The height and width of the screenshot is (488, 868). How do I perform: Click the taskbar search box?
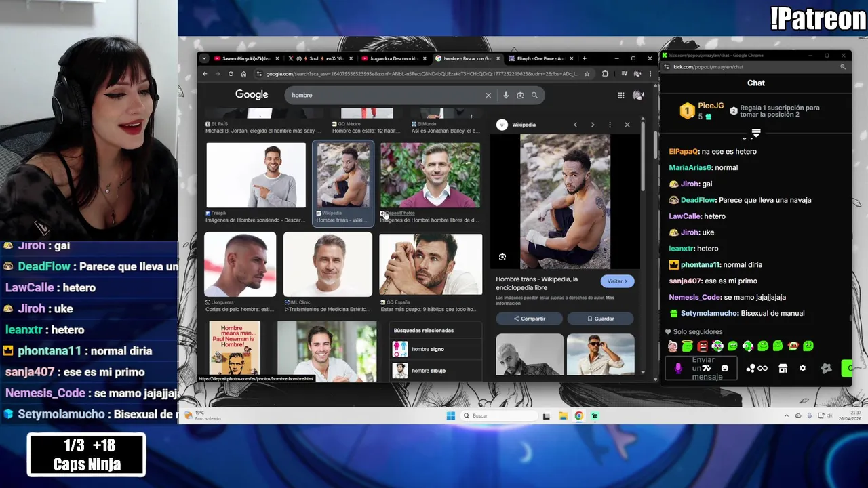coord(500,415)
